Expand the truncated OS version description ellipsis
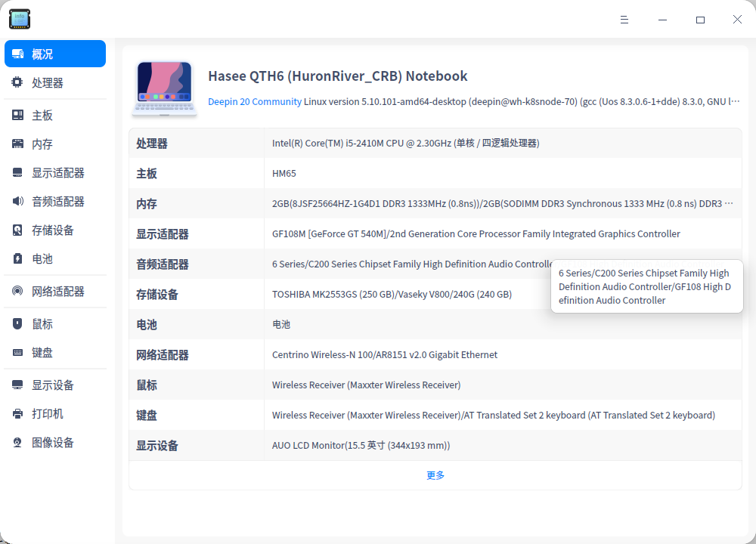 737,100
